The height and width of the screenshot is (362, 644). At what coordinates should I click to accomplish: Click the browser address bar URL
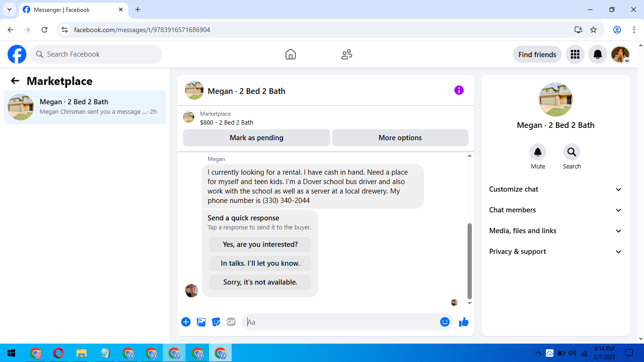142,30
